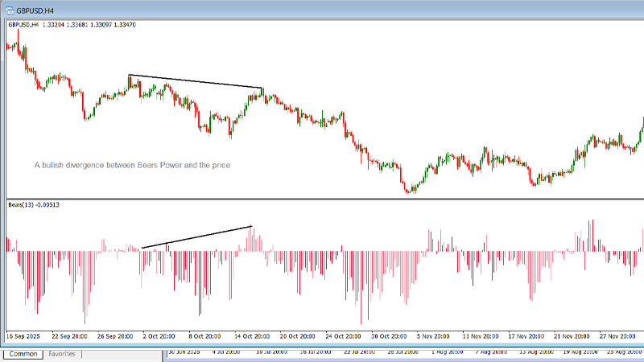
Task: Click the 8 Oct 20:00 time label
Action: [x=204, y=336]
